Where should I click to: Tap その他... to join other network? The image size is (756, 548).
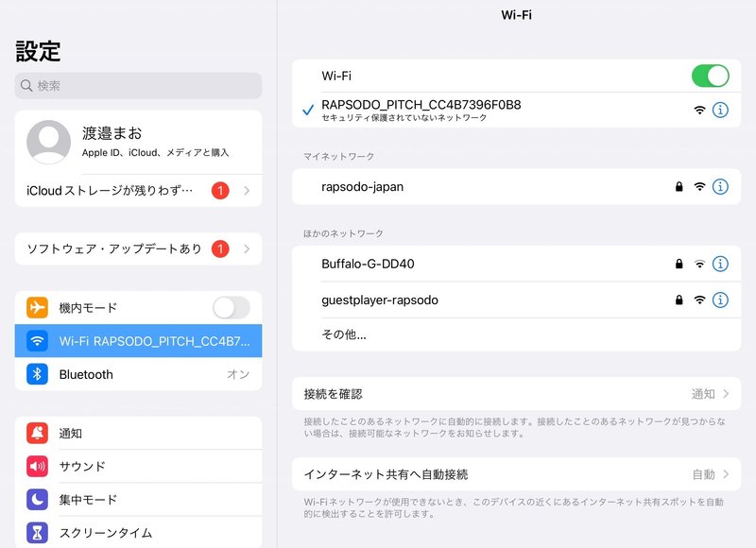516,334
